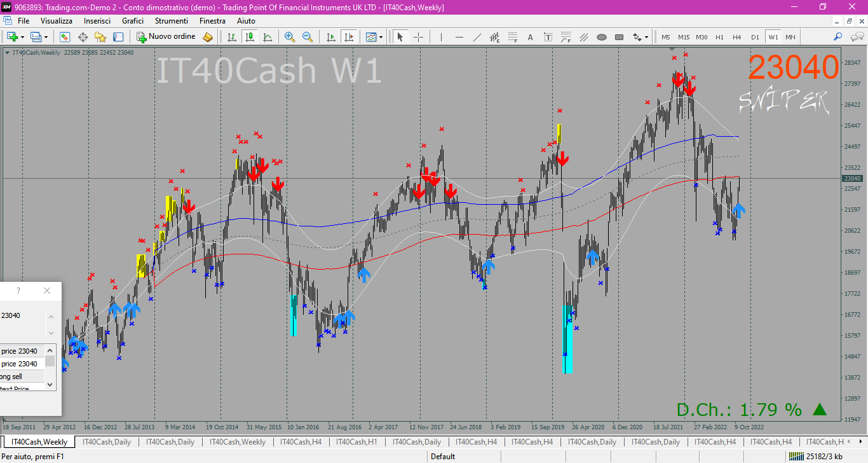Screen dimensions: 868x463
Task: Switch chart to Candlesticks mode
Action: click(250, 37)
